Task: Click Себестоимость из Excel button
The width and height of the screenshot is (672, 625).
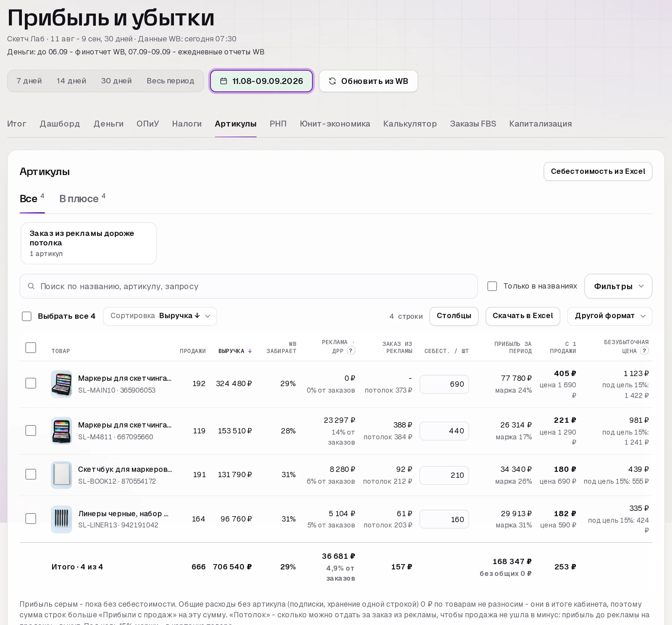Action: (598, 171)
